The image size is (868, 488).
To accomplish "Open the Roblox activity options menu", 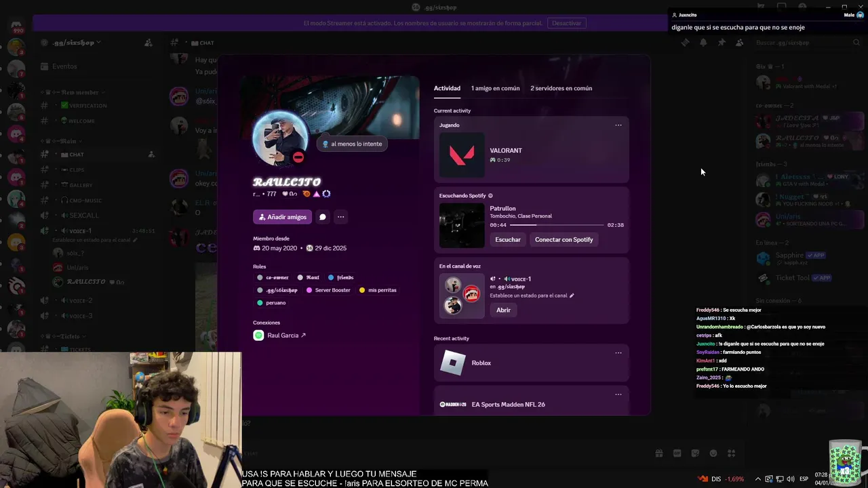I will click(x=618, y=353).
